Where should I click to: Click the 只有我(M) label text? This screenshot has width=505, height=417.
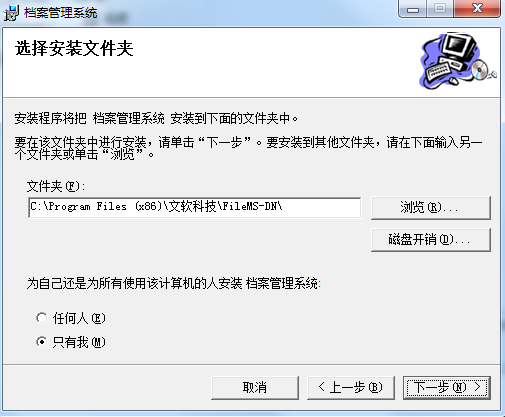coord(79,342)
